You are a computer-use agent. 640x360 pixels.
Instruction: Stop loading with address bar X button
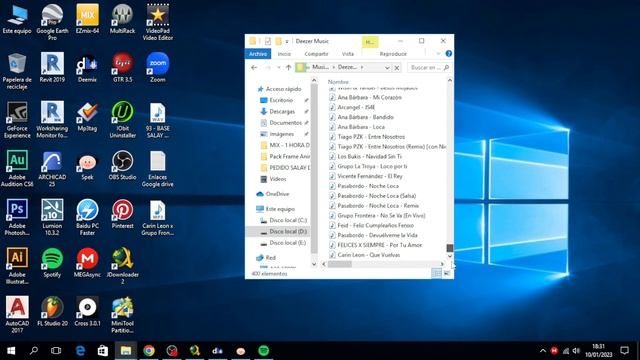click(x=397, y=67)
